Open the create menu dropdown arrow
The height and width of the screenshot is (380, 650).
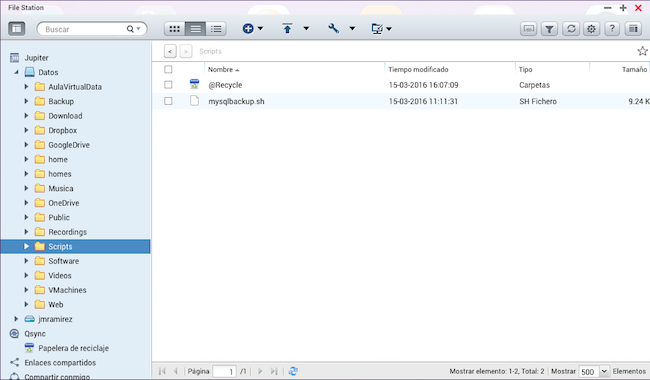260,29
